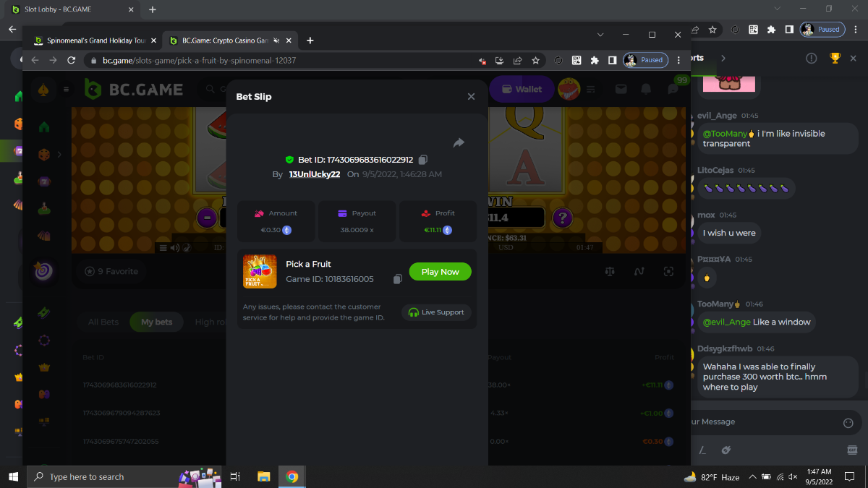Bookmark this page with star icon

[x=536, y=61]
